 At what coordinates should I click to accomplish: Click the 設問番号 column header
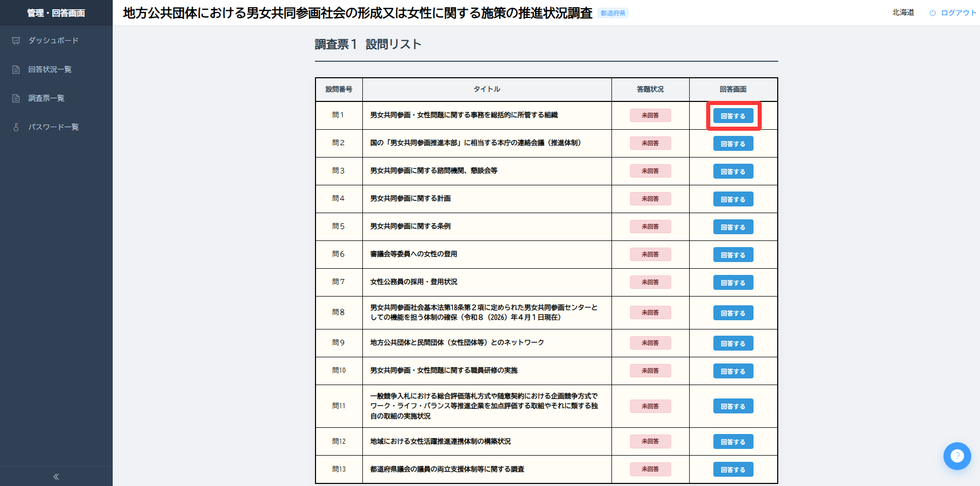click(339, 89)
